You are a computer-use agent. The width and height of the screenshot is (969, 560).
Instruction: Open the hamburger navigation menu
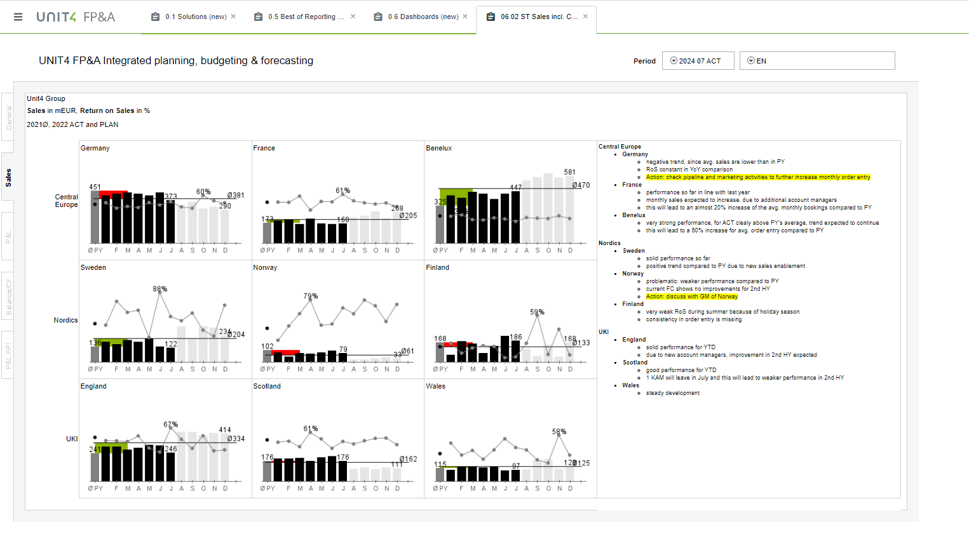click(18, 17)
